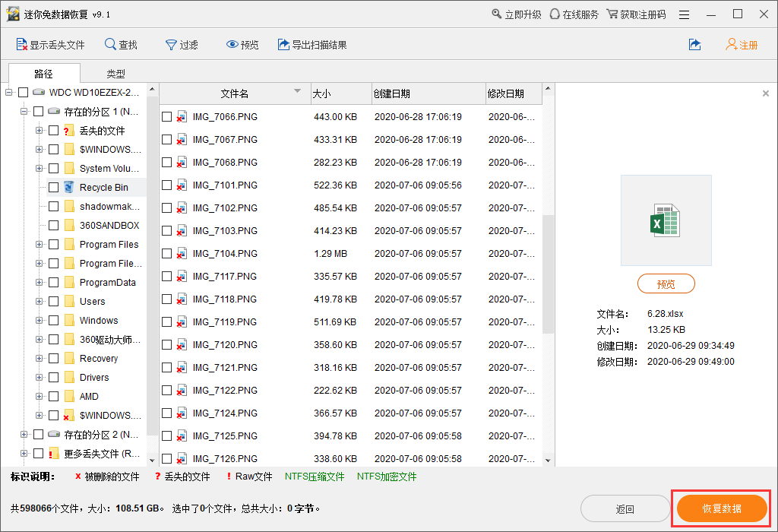Open the Filter (过滤) funnel tool
Viewport: 778px width, 532px height.
[171, 45]
